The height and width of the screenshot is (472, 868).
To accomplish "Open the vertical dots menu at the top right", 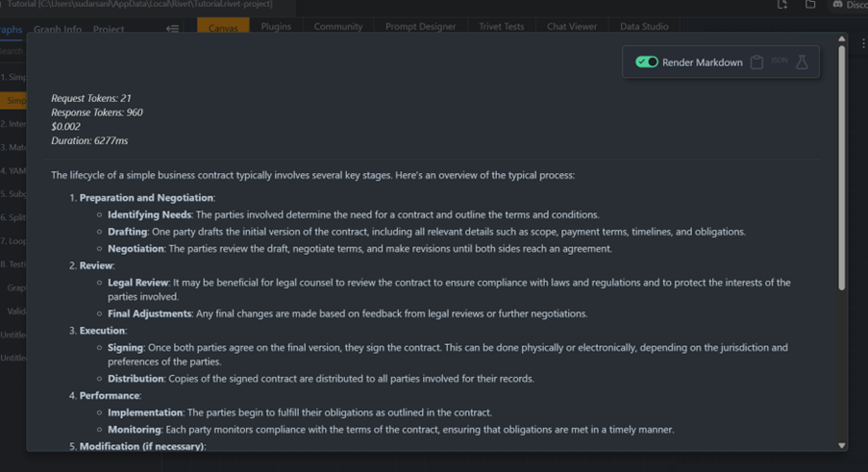I will point(863,43).
